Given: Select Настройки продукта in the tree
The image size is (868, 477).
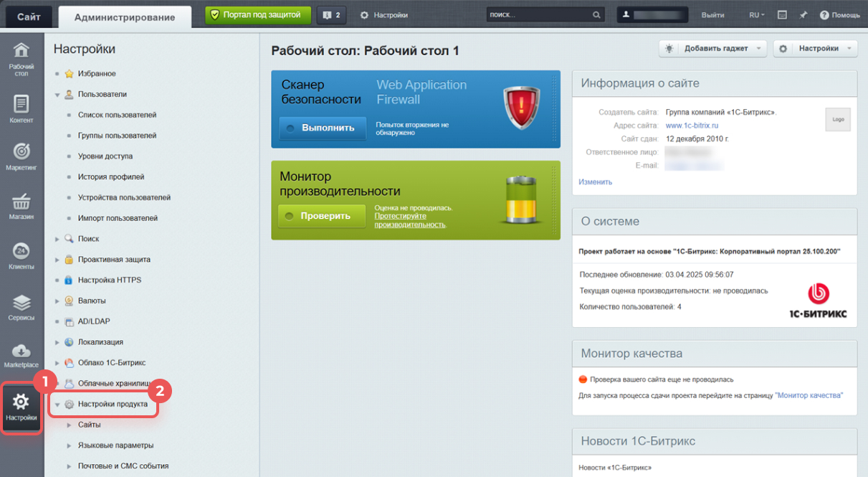Looking at the screenshot, I should pyautogui.click(x=113, y=405).
